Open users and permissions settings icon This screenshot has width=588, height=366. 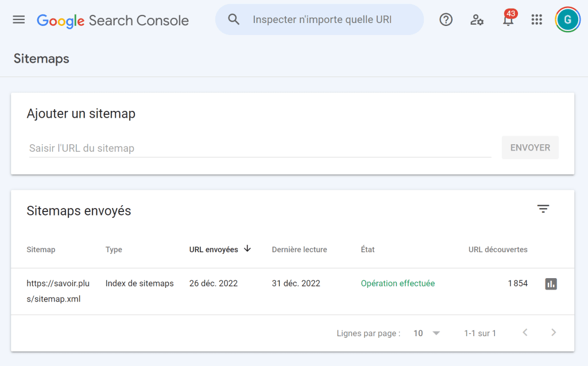point(477,20)
